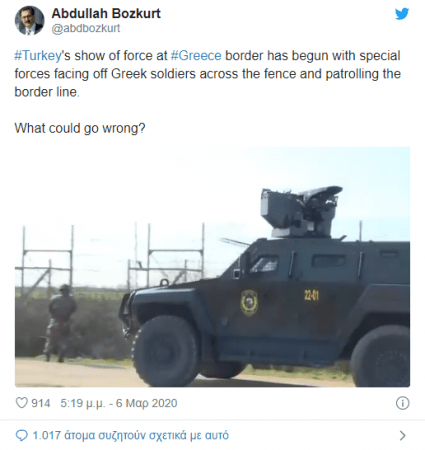
Task: Open the #Greece hashtag
Action: [x=196, y=55]
